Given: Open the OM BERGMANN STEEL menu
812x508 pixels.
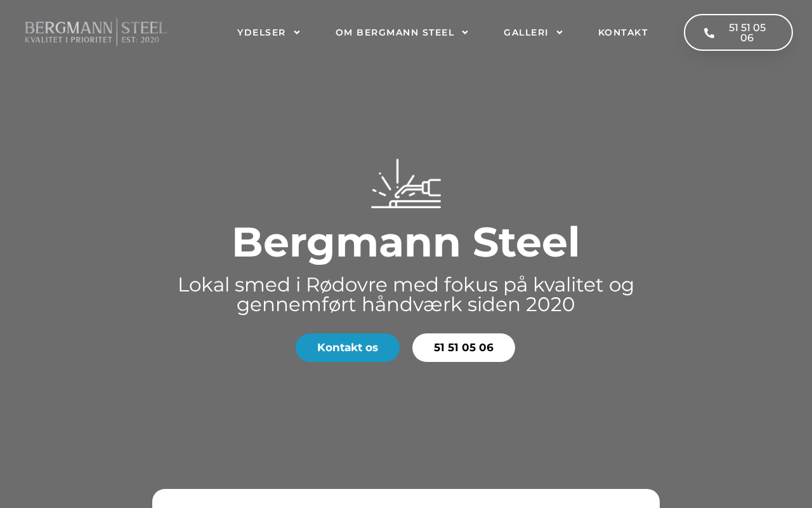Looking at the screenshot, I should point(395,32).
